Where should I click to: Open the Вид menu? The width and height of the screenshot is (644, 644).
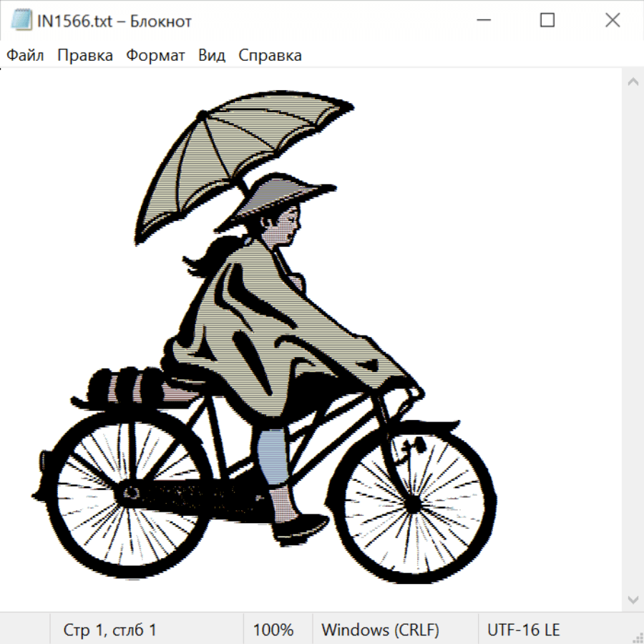coord(212,56)
